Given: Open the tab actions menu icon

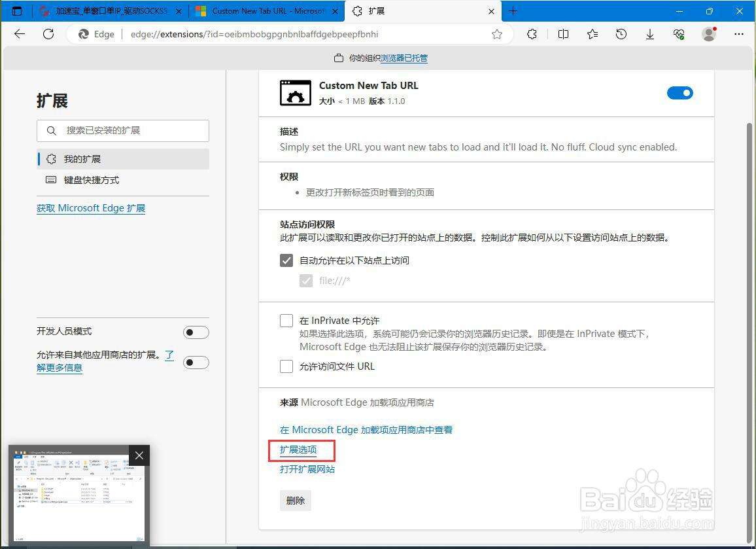Looking at the screenshot, I should tap(16, 10).
